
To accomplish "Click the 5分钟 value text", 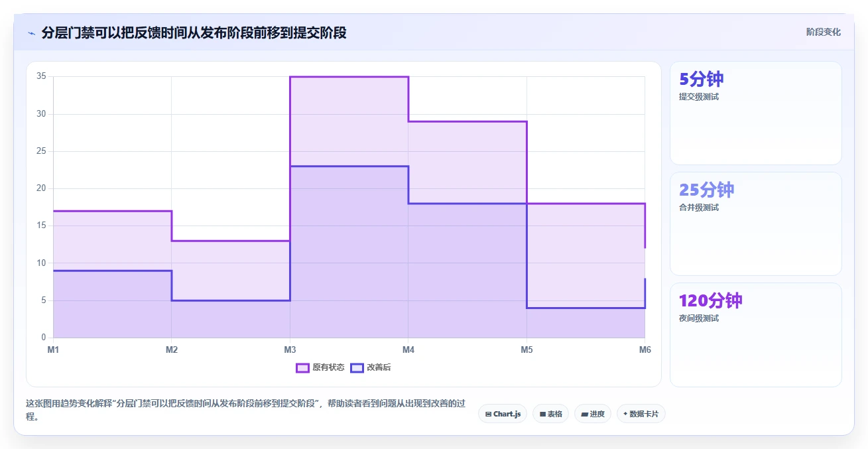I will pyautogui.click(x=702, y=79).
